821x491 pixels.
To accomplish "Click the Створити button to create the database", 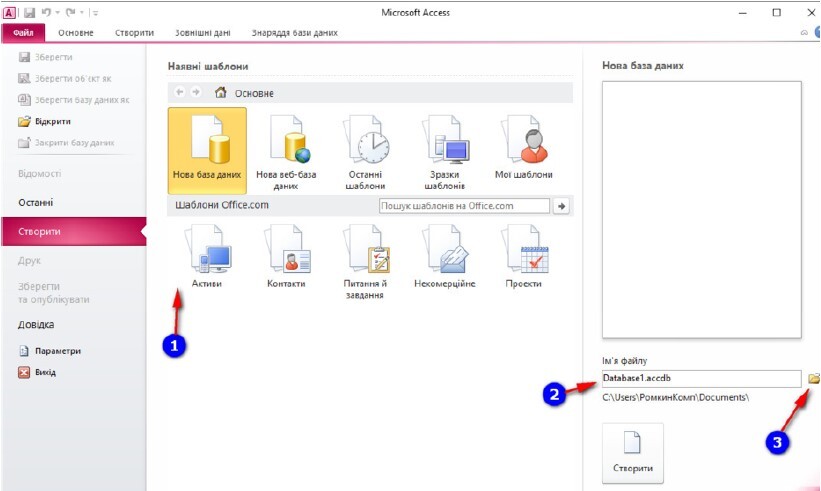I will click(633, 453).
